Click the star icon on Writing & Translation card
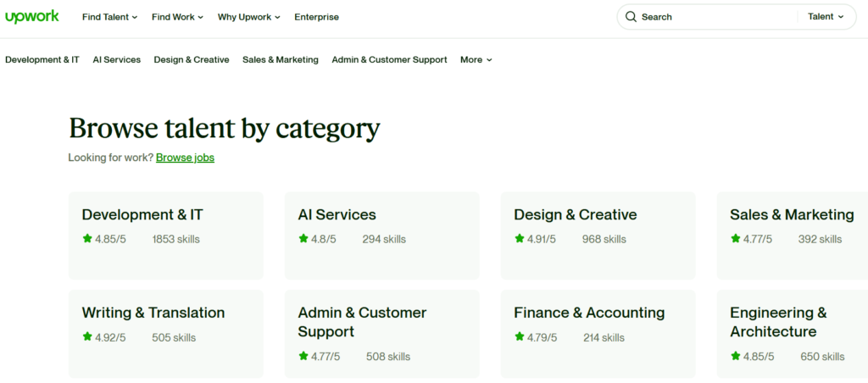 (87, 336)
